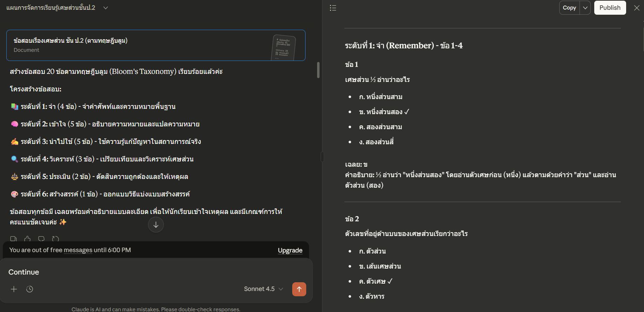Click the chat conversation scrollbar
Viewport: 644px width, 312px height.
(318, 70)
